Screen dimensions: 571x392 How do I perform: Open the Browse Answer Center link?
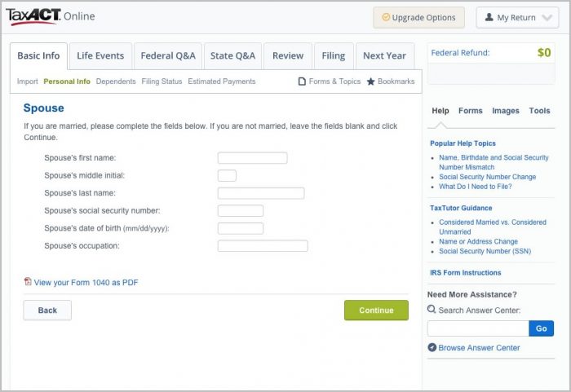pos(479,348)
